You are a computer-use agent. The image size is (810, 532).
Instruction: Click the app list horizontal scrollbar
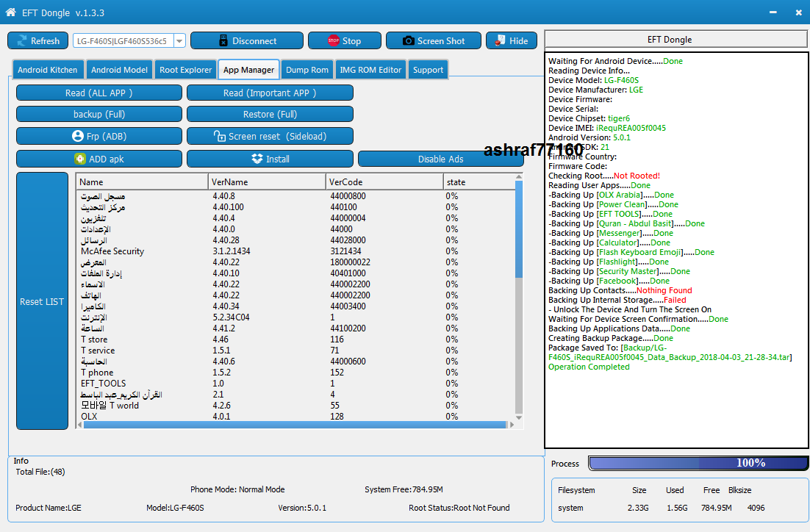(295, 425)
